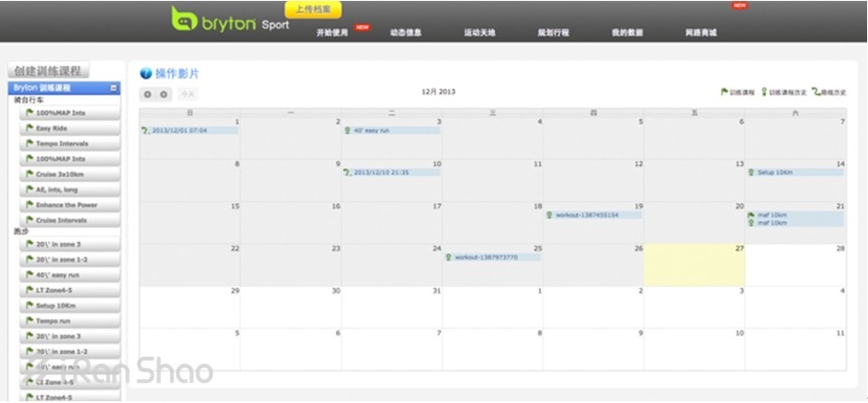Click the 训练课程历史 legend icon
The image size is (868, 403).
pyautogui.click(x=764, y=92)
